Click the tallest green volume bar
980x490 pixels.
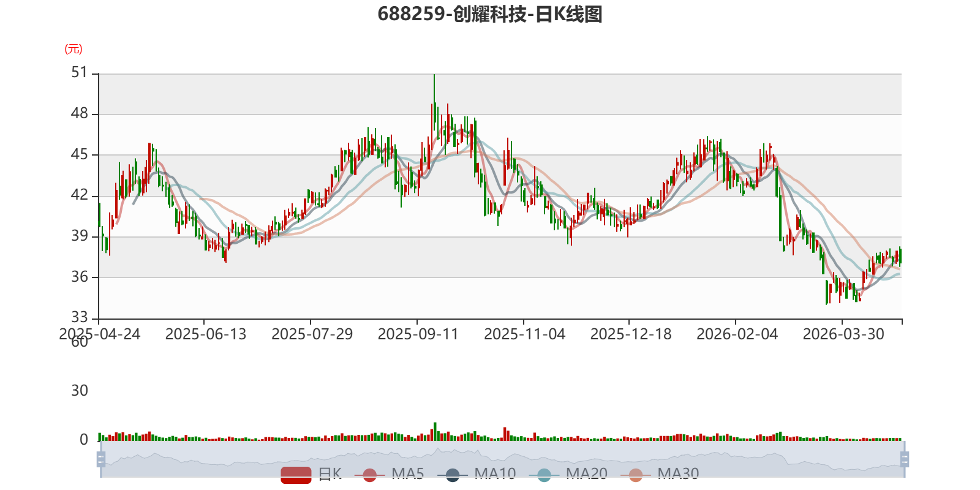pos(435,432)
